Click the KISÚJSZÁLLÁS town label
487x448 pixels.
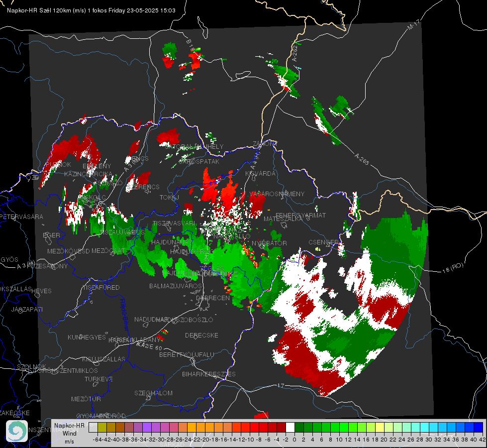coord(103,359)
